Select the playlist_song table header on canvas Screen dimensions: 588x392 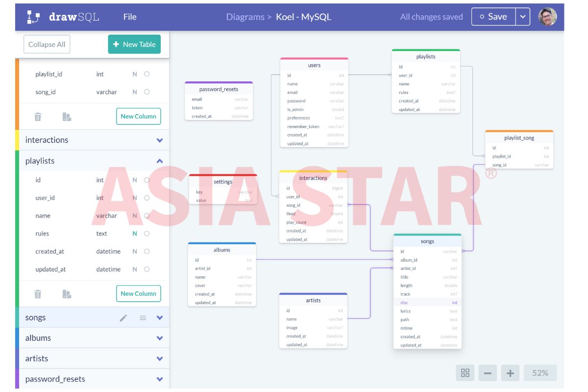coord(519,138)
